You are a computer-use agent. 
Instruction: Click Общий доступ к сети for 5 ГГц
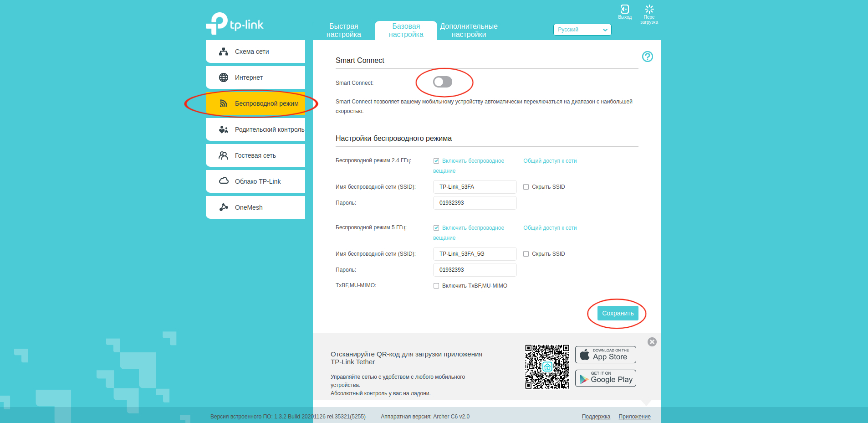coord(550,228)
